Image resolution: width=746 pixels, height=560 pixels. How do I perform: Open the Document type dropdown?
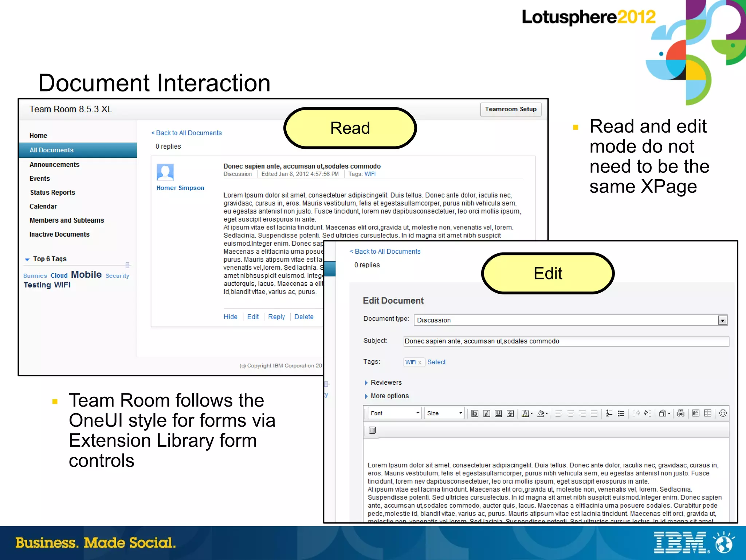[571, 320]
